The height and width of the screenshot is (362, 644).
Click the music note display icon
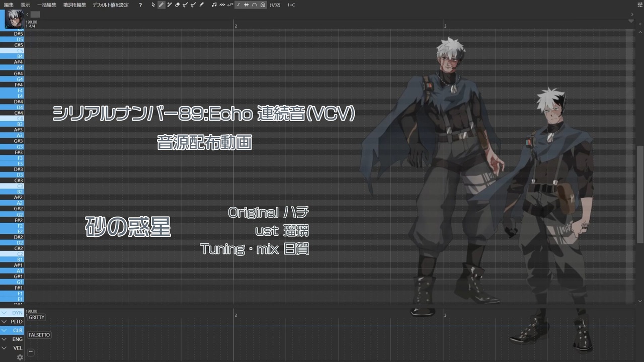point(215,5)
